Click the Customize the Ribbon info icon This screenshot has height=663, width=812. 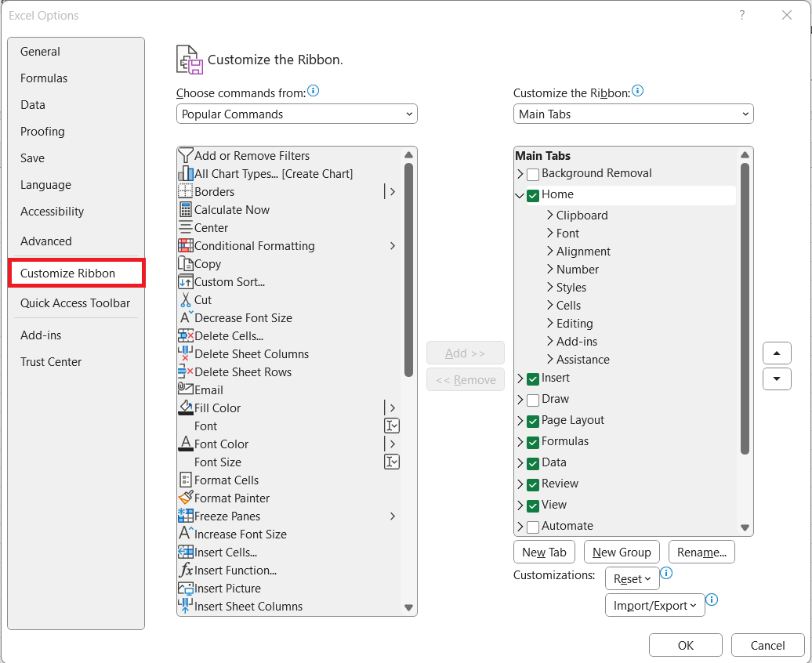tap(637, 91)
